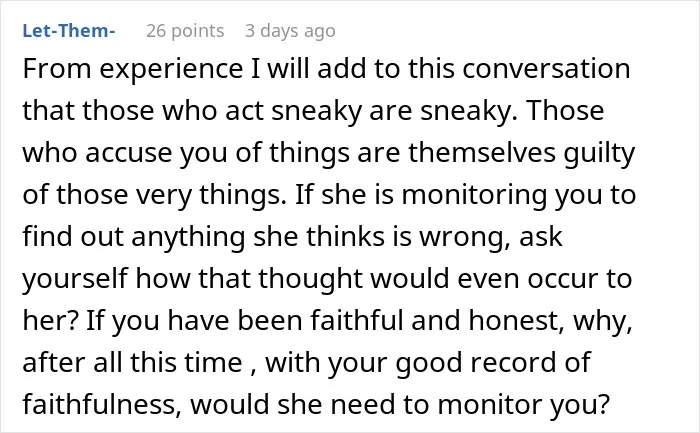Click the word "faithfulness," in last line
Screen dimensions: 700x433
[102, 404]
